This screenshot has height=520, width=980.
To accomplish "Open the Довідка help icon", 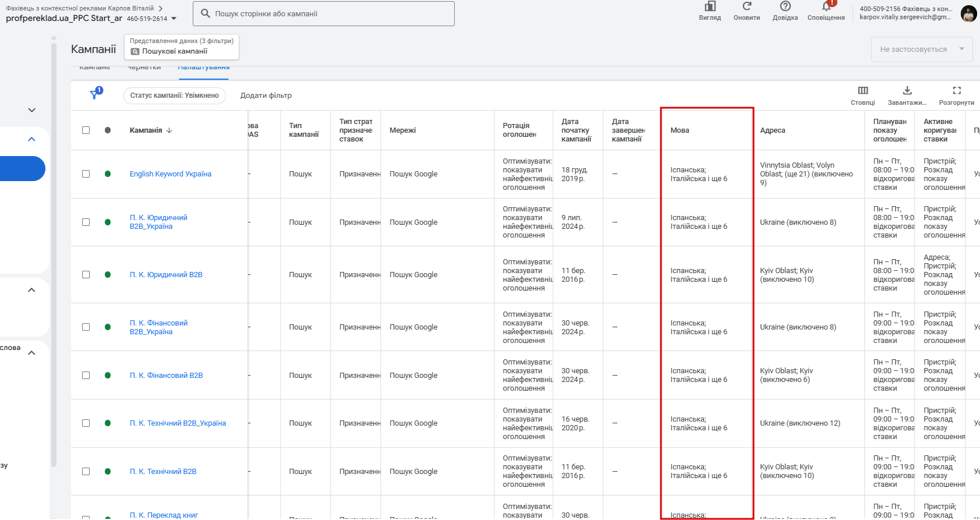I will 785,6.
